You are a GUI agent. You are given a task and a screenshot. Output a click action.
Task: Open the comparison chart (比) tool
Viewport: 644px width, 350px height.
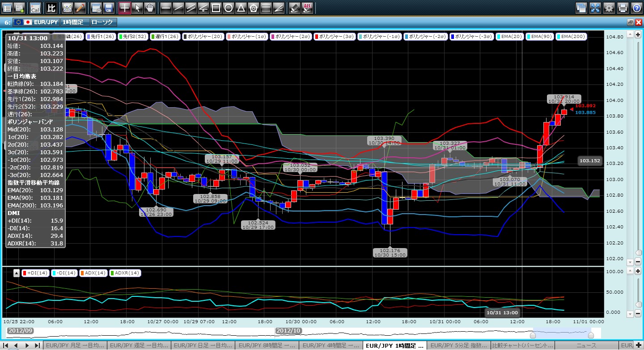[51, 8]
